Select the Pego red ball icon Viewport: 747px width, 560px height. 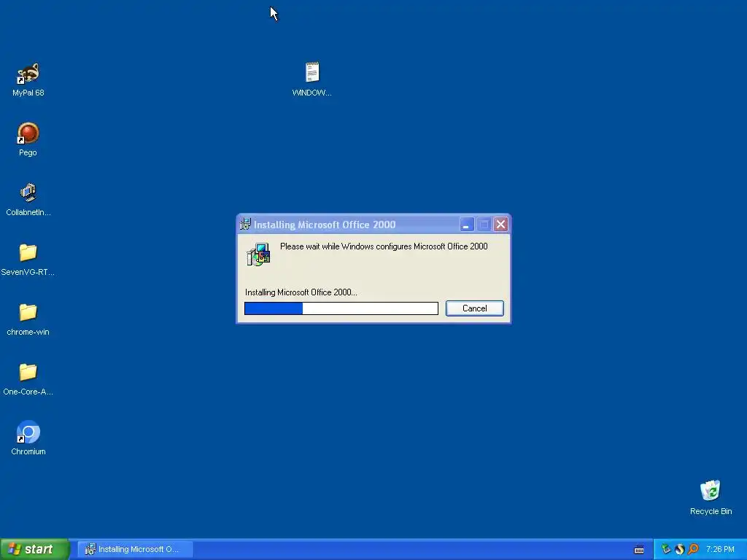[28, 133]
